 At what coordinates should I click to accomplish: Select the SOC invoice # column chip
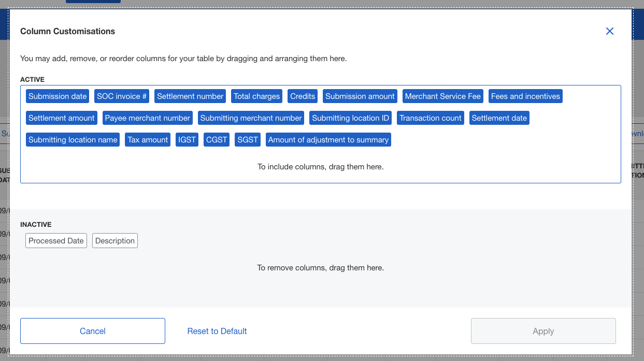point(121,96)
